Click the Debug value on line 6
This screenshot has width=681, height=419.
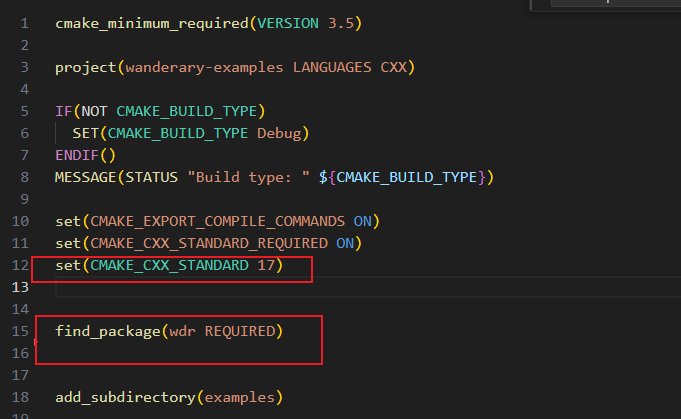point(282,133)
